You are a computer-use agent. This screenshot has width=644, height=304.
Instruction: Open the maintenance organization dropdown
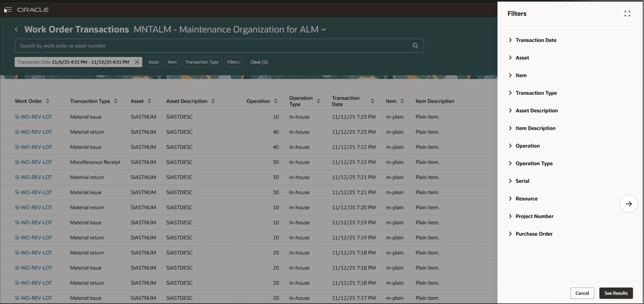click(x=324, y=29)
